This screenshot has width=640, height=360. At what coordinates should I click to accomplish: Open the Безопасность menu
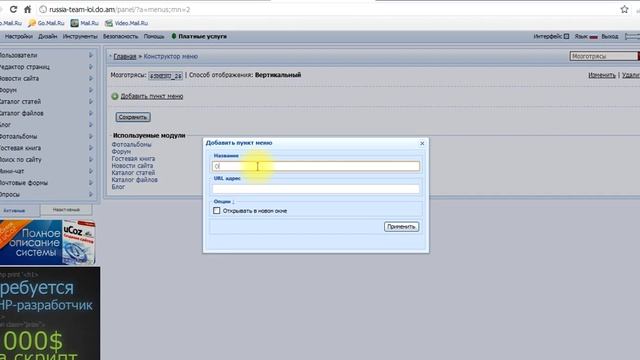pos(120,36)
